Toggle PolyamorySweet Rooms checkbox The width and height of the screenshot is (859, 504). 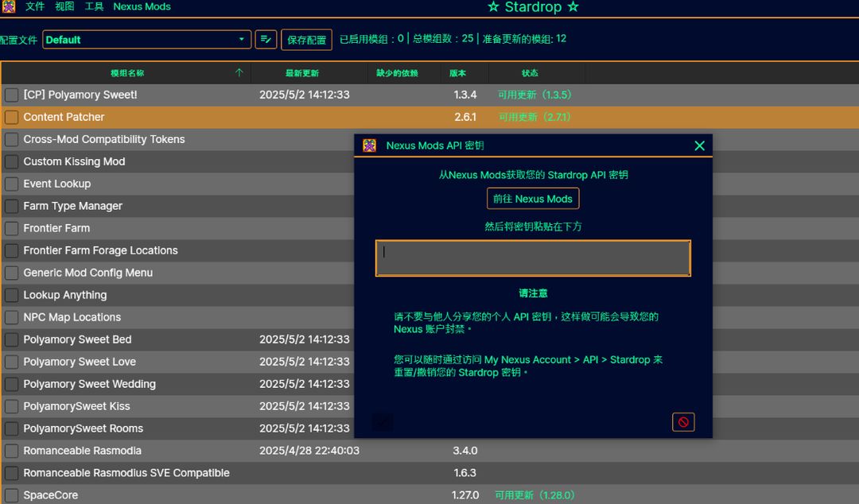[x=11, y=428]
